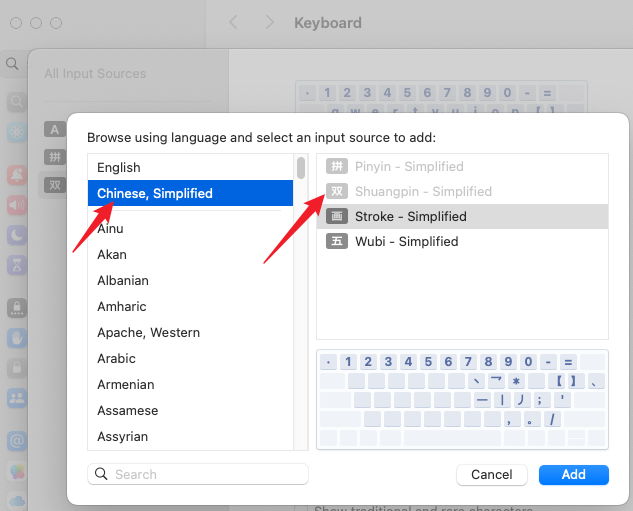Select English in the language list

[119, 167]
